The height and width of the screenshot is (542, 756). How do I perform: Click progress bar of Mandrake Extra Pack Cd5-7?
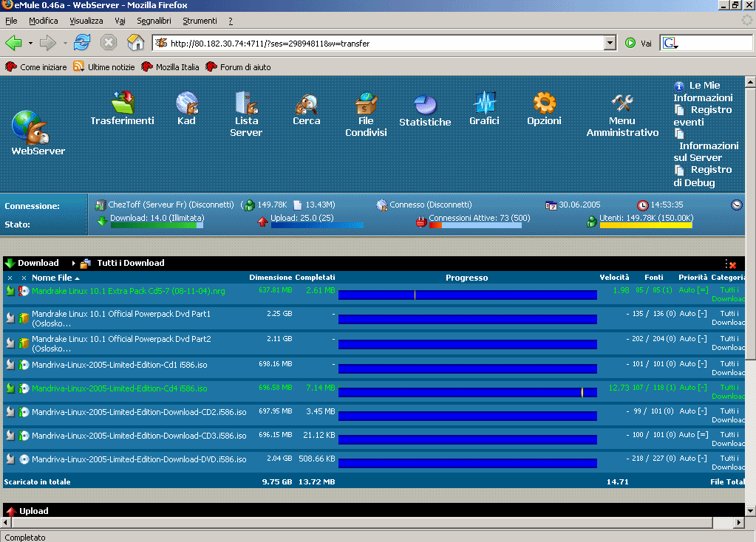pos(468,295)
